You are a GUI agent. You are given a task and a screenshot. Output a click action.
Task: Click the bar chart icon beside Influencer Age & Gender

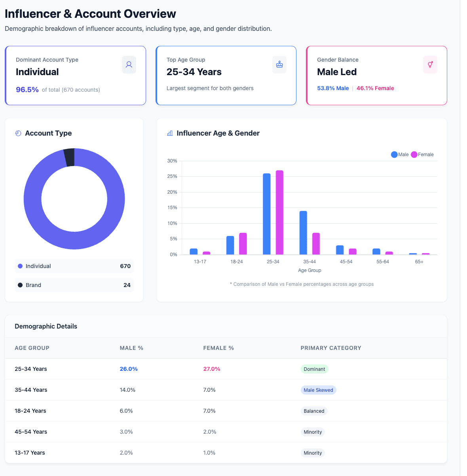(170, 133)
